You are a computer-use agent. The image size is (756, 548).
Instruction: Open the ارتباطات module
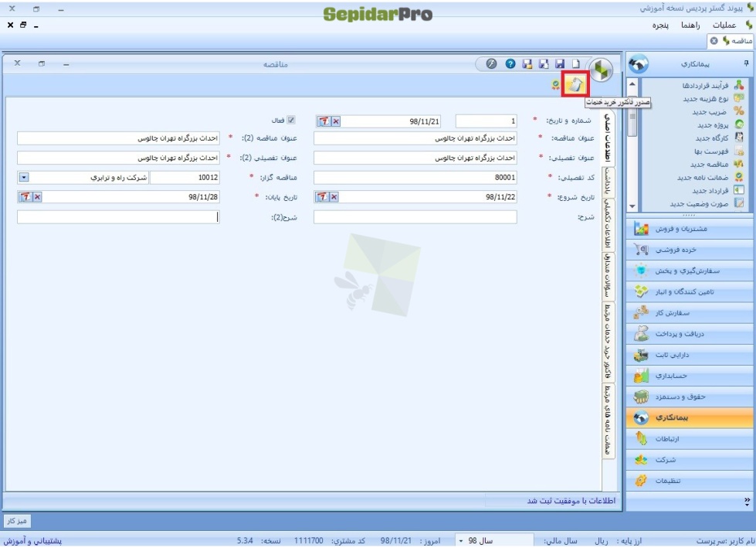tap(690, 438)
